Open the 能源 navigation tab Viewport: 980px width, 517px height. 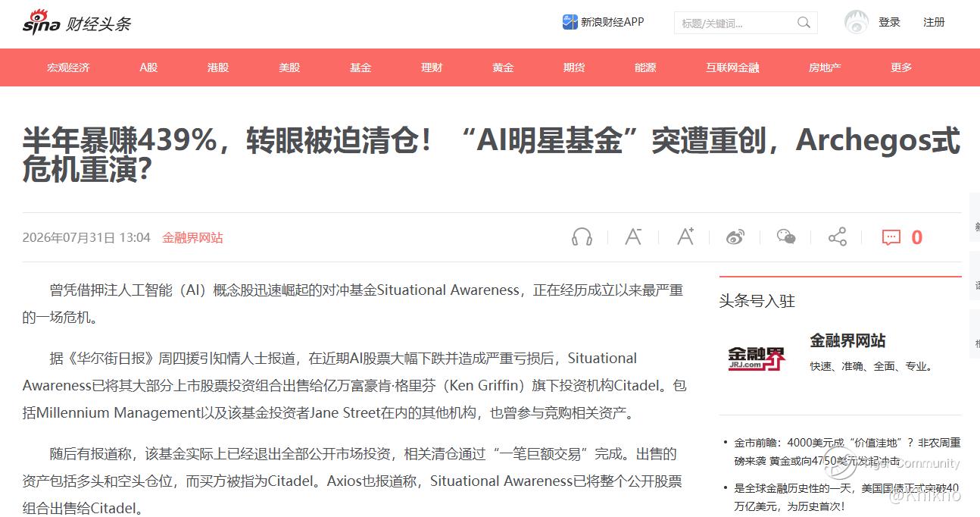tap(645, 67)
